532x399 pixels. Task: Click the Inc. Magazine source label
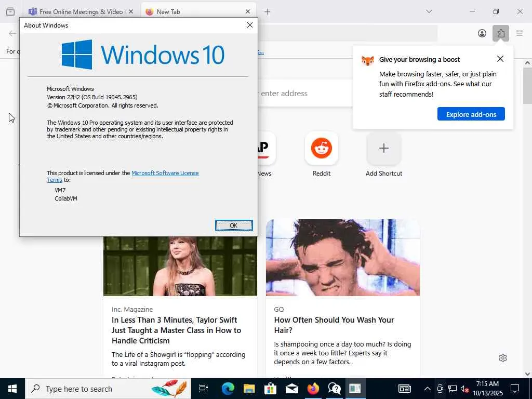[x=132, y=310]
